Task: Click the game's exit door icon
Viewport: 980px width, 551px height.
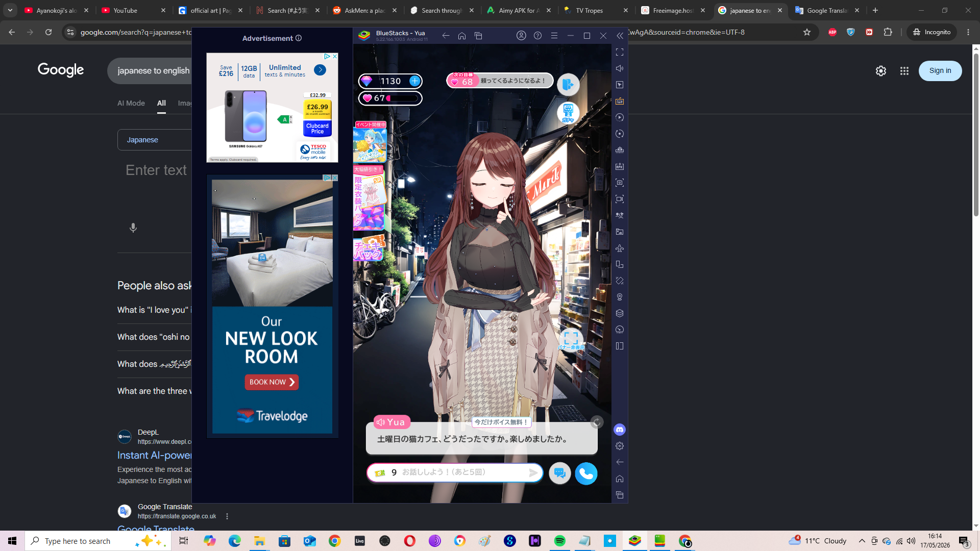Action: (x=568, y=85)
